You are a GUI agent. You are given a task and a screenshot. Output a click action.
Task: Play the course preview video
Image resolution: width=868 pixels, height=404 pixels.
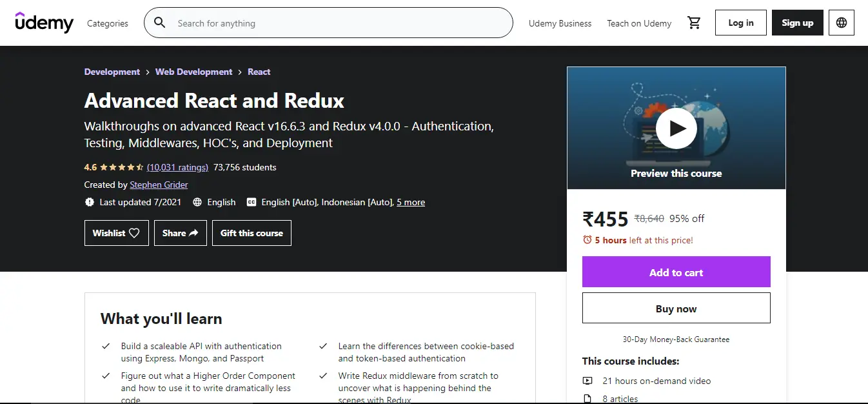tap(676, 128)
